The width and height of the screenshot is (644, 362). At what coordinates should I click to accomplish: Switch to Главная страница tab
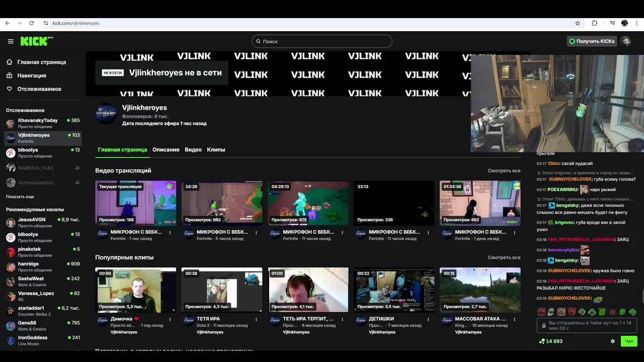coord(122,150)
